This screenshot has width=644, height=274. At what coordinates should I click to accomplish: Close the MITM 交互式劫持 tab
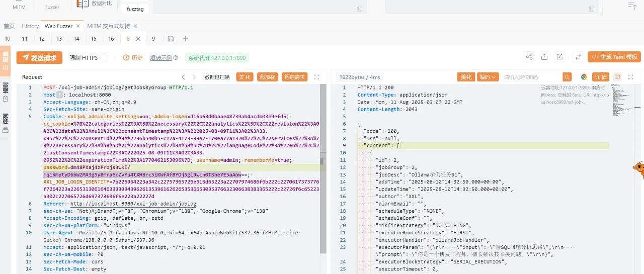pyautogui.click(x=136, y=26)
